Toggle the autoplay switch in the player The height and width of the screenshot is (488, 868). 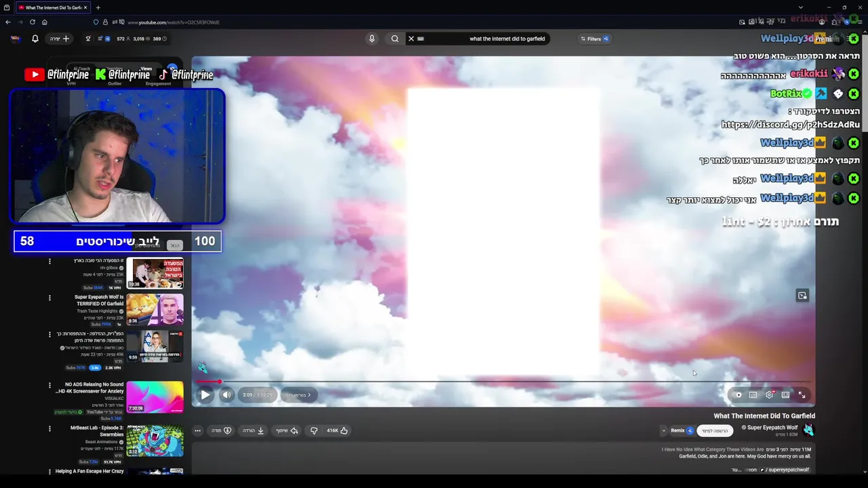click(738, 394)
